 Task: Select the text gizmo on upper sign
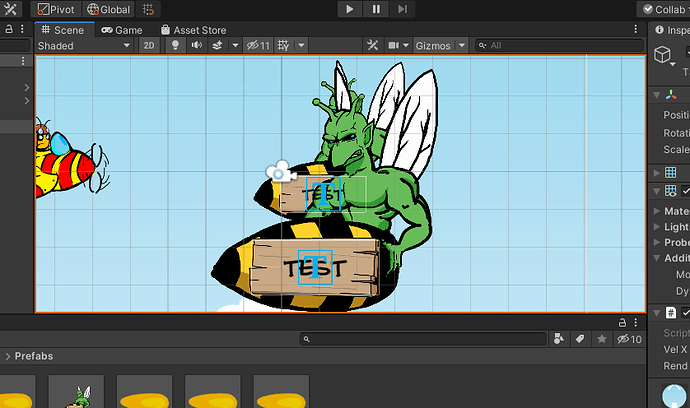point(323,194)
